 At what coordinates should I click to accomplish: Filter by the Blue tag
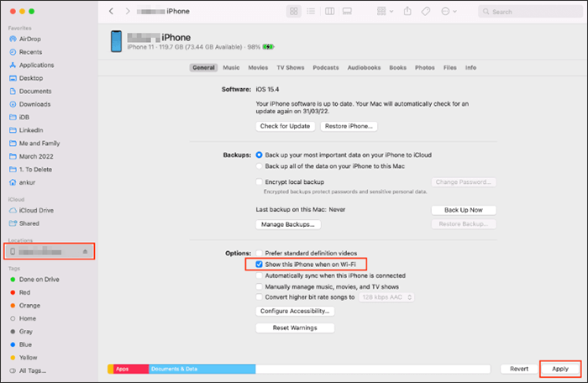pyautogui.click(x=25, y=344)
